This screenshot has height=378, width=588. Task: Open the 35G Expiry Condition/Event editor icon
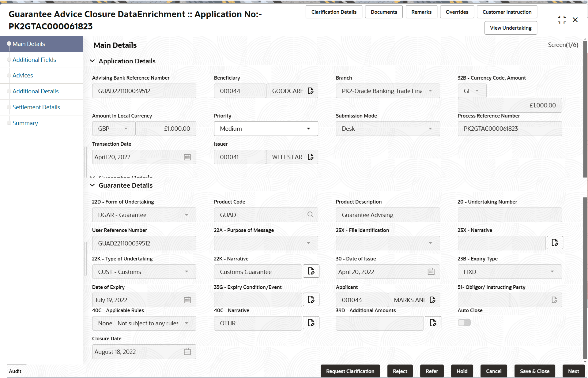click(x=311, y=299)
